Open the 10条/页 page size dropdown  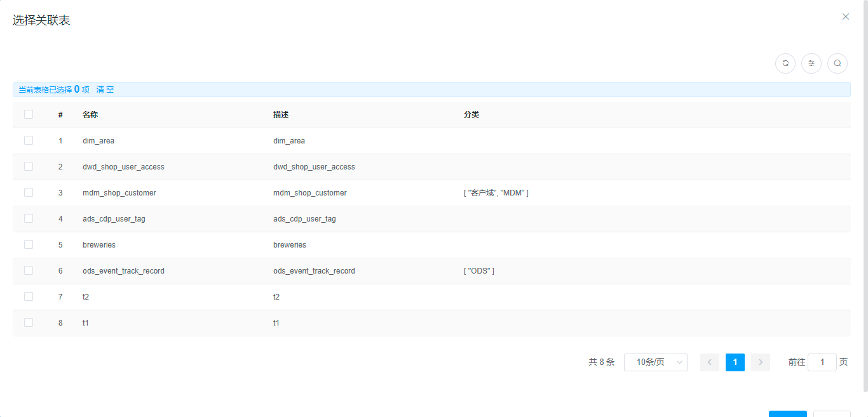(x=655, y=362)
